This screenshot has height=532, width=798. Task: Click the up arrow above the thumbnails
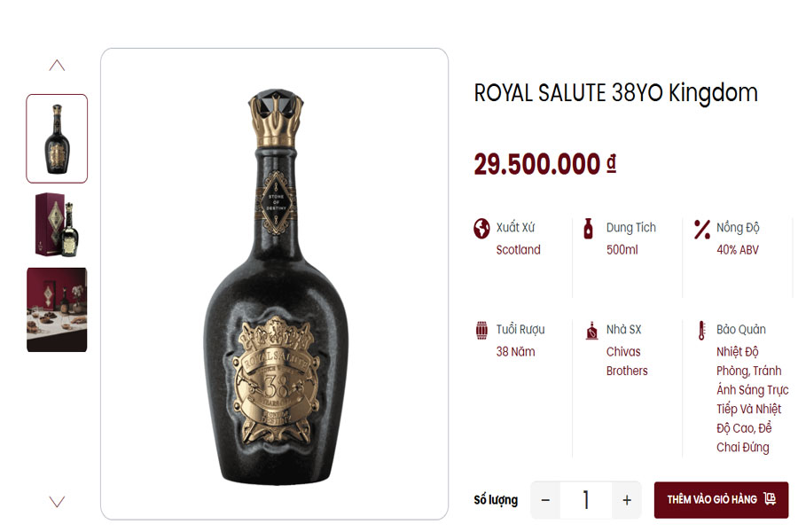coord(59,63)
